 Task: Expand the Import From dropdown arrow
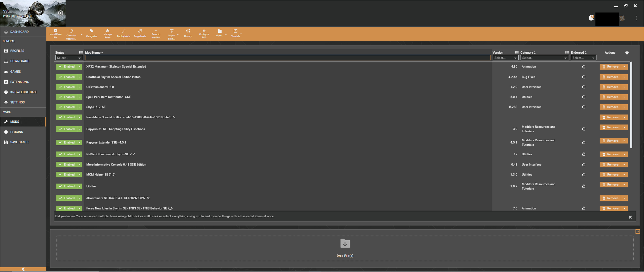pyautogui.click(x=178, y=34)
